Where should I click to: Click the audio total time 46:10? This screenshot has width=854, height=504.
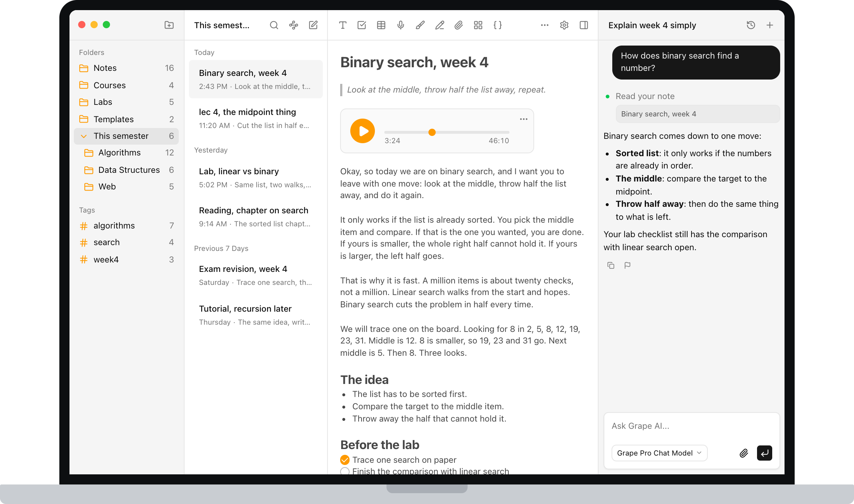click(x=499, y=141)
